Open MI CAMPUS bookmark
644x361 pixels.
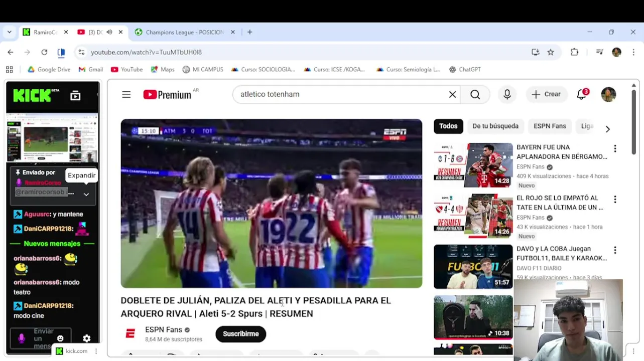tap(203, 70)
